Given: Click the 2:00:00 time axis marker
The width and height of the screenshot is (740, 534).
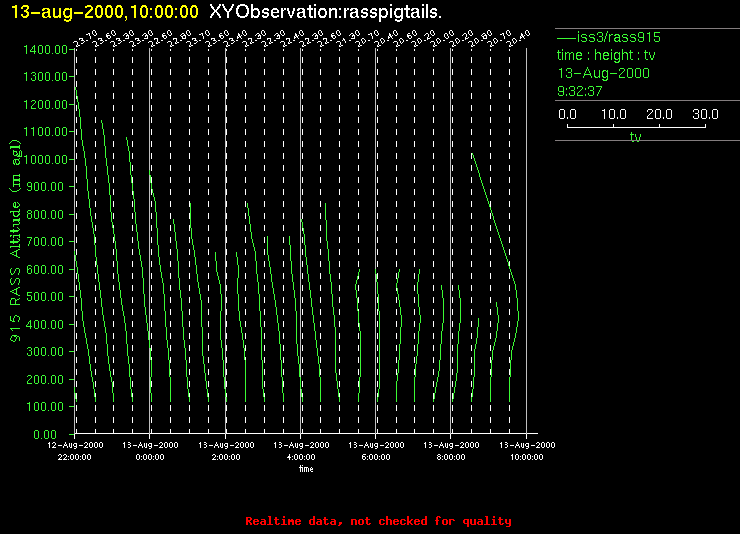Looking at the screenshot, I should click(226, 457).
